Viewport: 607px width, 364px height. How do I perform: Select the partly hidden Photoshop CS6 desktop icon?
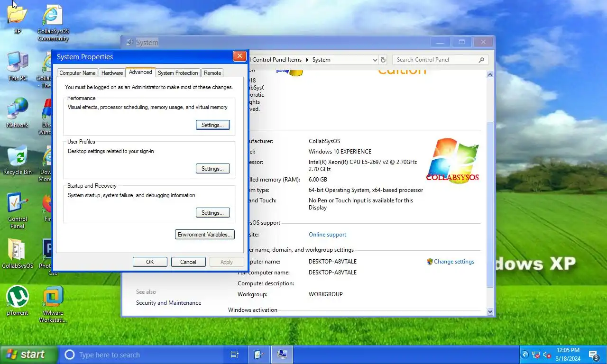pyautogui.click(x=46, y=257)
